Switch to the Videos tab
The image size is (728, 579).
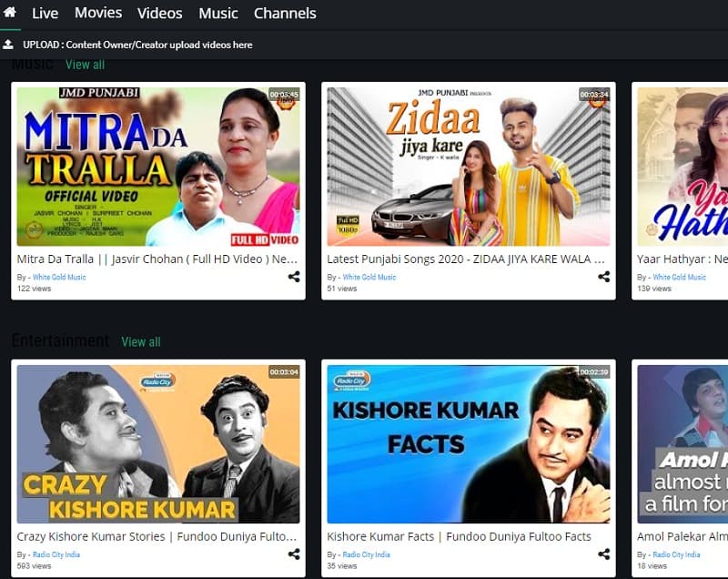[160, 13]
